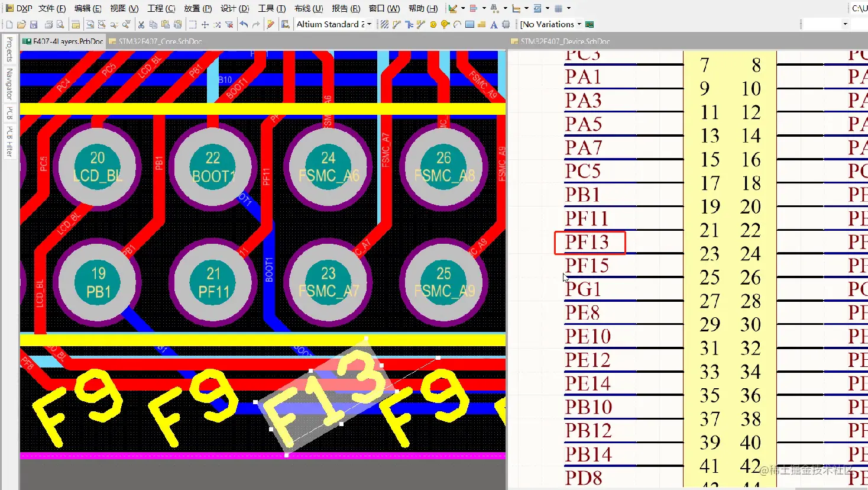Screen dimensions: 868x490
Task: Place a via with the toolbar icon
Action: [445, 24]
